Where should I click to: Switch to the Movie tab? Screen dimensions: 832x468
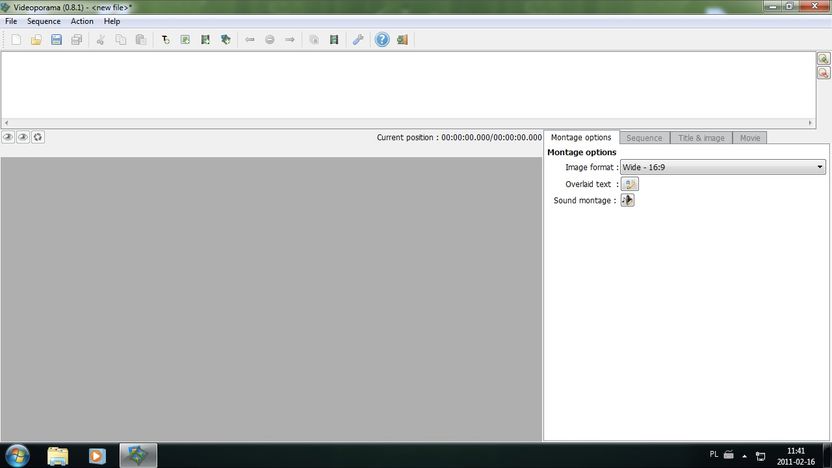click(x=750, y=138)
